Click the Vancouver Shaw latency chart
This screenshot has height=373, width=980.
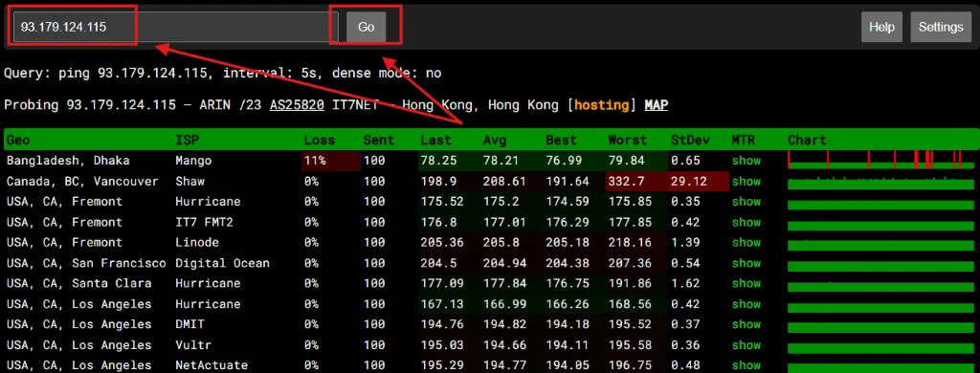(881, 182)
